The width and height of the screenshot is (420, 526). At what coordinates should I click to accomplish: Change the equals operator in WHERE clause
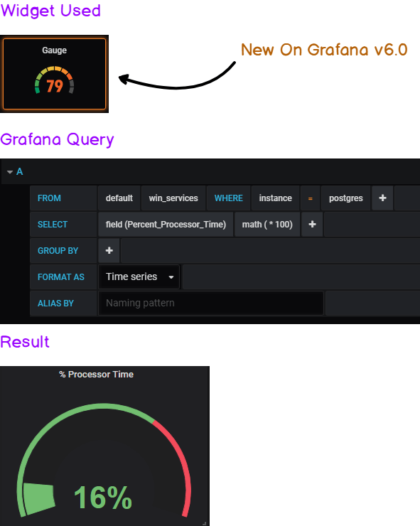click(x=311, y=198)
